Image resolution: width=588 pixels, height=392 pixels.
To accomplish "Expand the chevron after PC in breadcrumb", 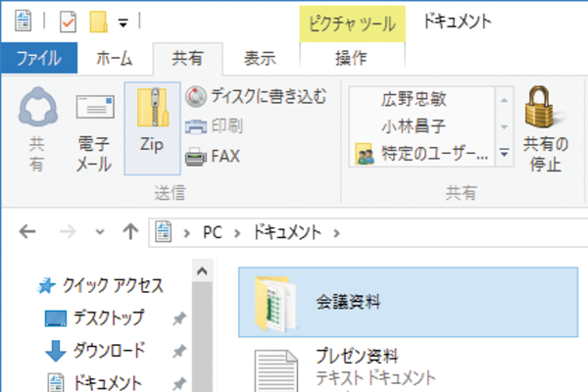I will coord(237,233).
